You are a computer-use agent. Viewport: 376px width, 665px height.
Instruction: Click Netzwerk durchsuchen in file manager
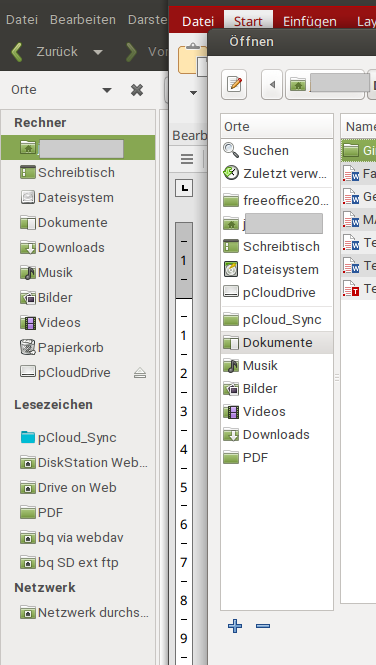(x=78, y=613)
